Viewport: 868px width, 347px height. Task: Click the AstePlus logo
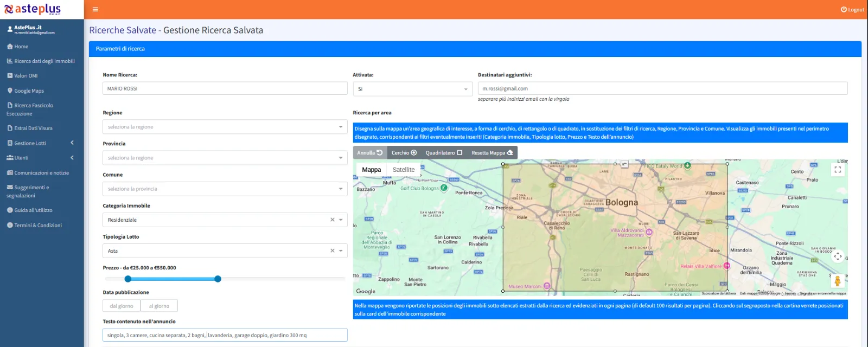point(33,9)
